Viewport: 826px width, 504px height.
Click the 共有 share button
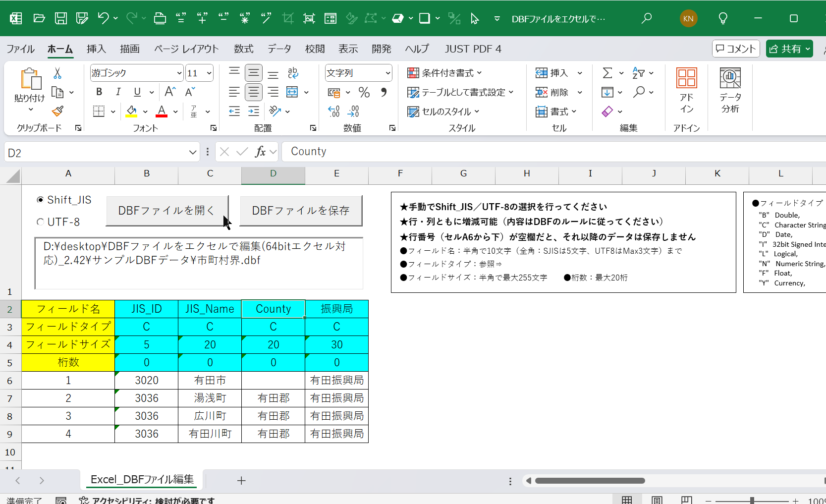(x=789, y=49)
